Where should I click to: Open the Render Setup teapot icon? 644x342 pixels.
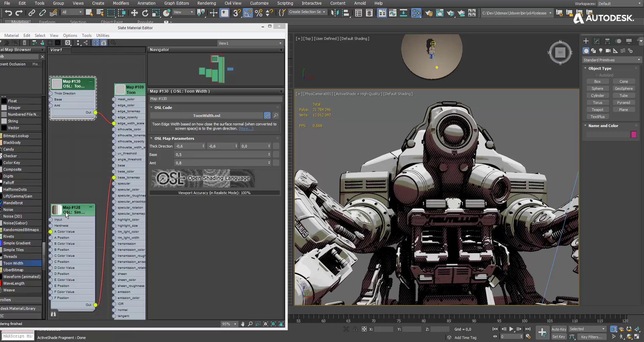tap(429, 13)
